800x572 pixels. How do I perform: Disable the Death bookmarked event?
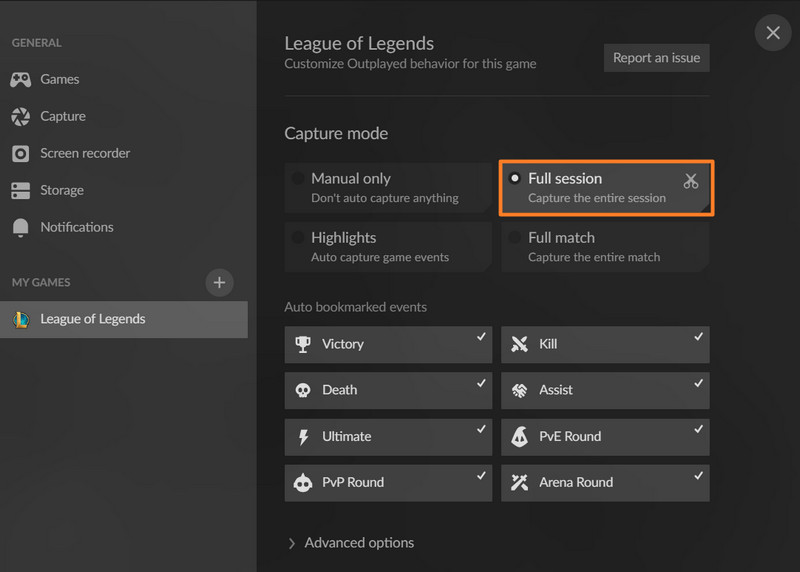387,390
